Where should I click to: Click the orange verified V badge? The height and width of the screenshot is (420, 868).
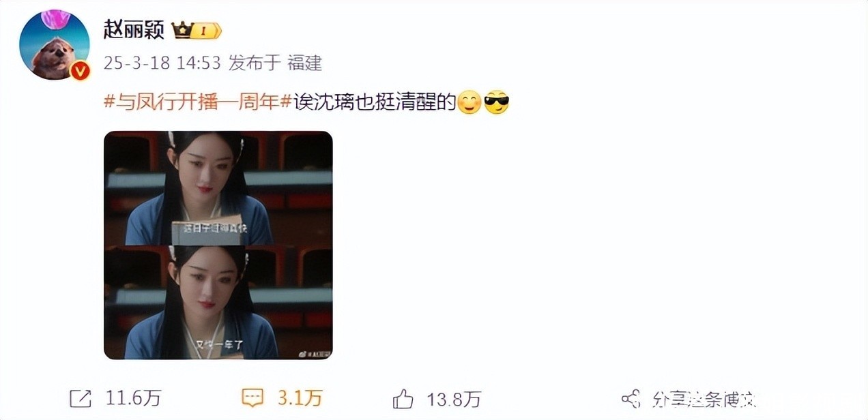[81, 70]
